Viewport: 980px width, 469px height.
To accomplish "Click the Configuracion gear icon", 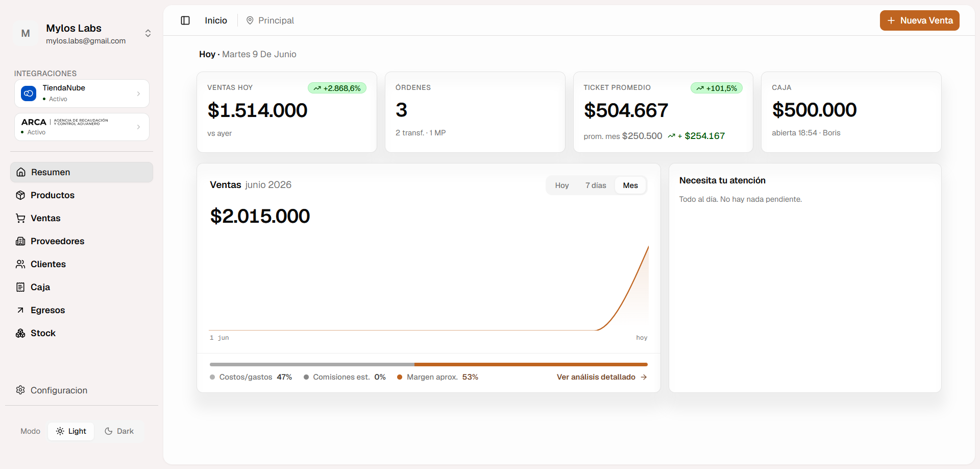I will click(20, 390).
